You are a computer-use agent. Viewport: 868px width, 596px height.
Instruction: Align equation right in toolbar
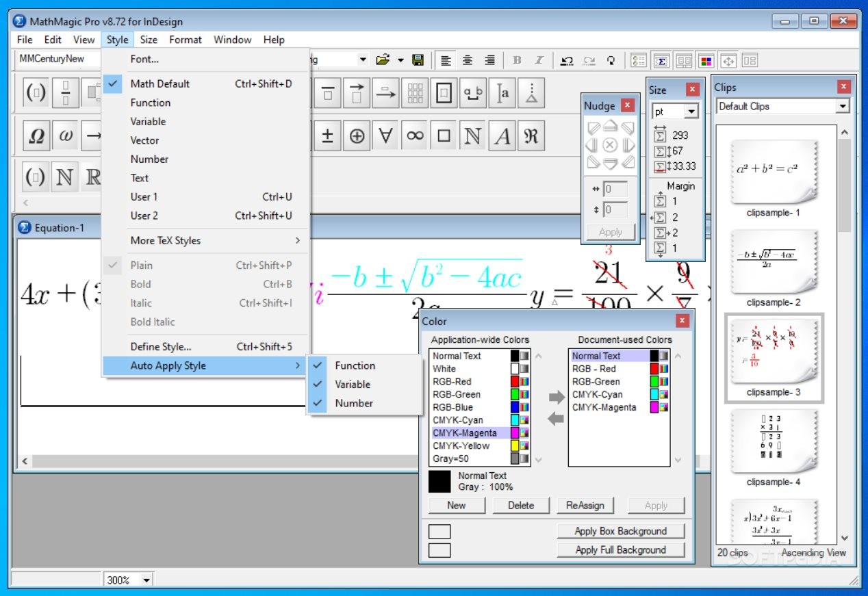(x=489, y=60)
